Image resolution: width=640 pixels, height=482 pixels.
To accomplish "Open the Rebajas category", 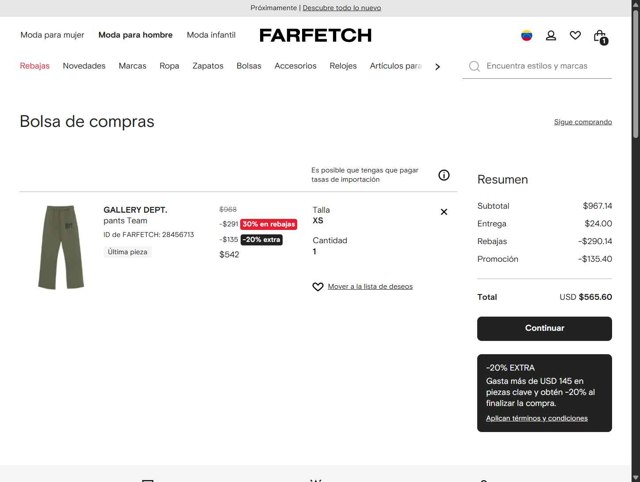I will click(x=35, y=66).
